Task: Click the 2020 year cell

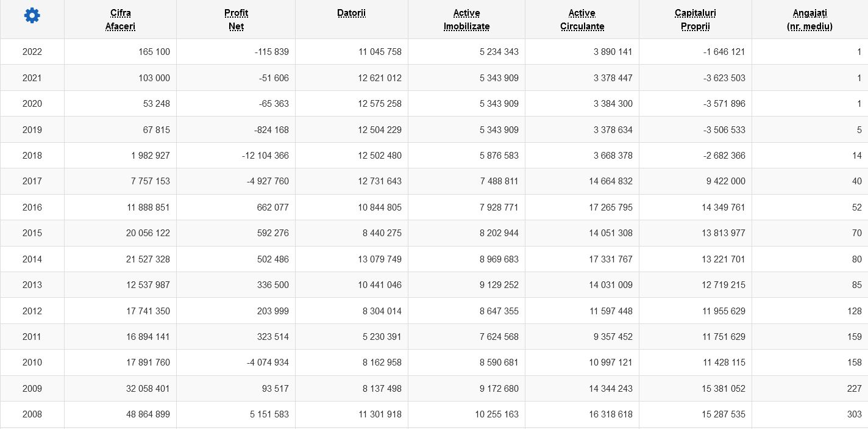Action: coord(32,104)
